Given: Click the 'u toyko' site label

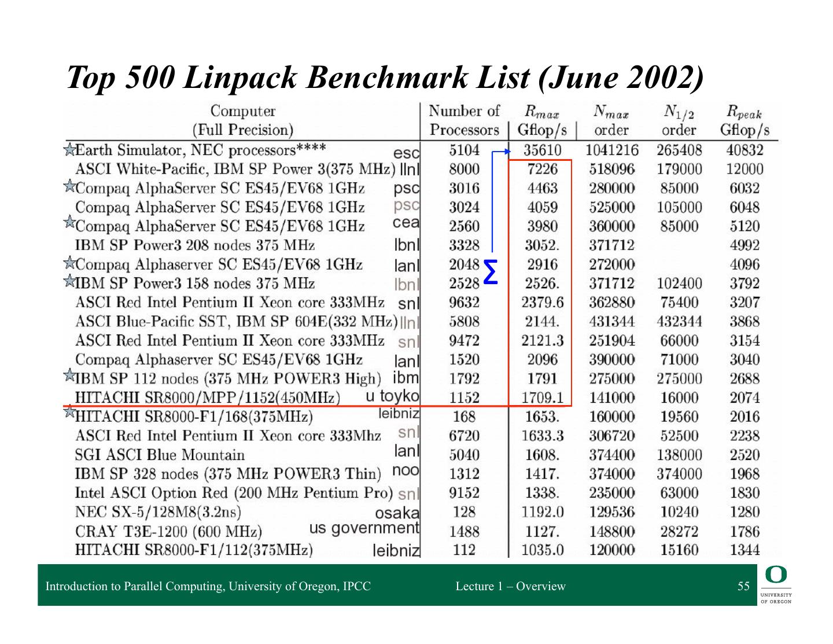Looking at the screenshot, I should pyautogui.click(x=392, y=396).
